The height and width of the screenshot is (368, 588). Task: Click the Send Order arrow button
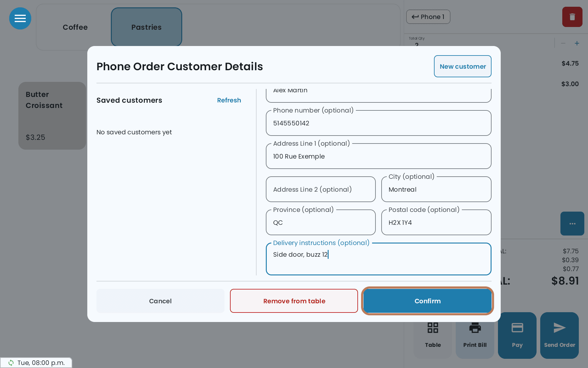click(560, 335)
